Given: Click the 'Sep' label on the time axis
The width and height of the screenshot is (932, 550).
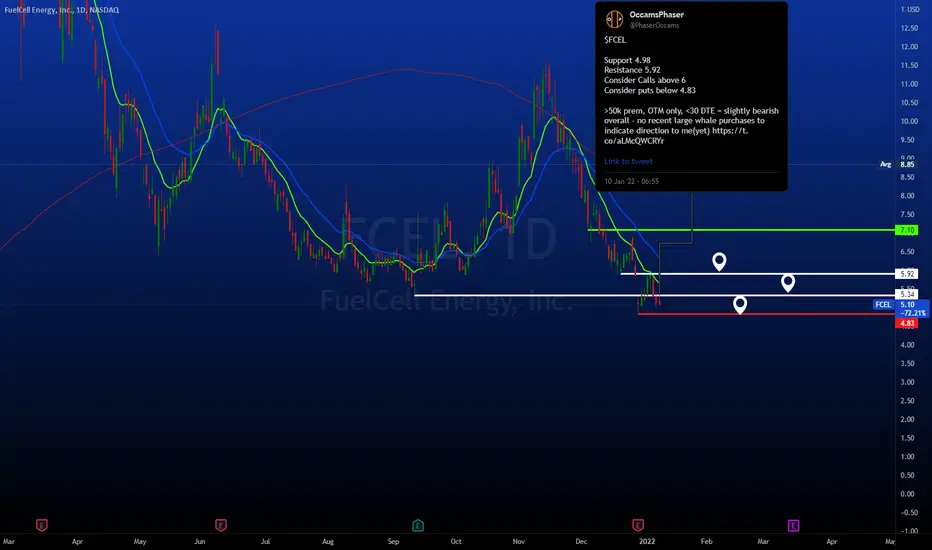Looking at the screenshot, I should [x=393, y=542].
